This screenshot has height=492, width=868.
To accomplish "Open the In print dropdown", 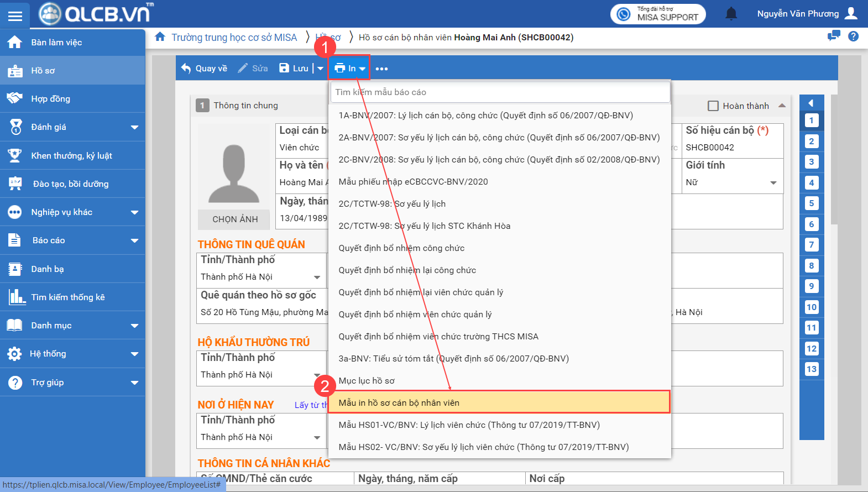I will coord(350,69).
